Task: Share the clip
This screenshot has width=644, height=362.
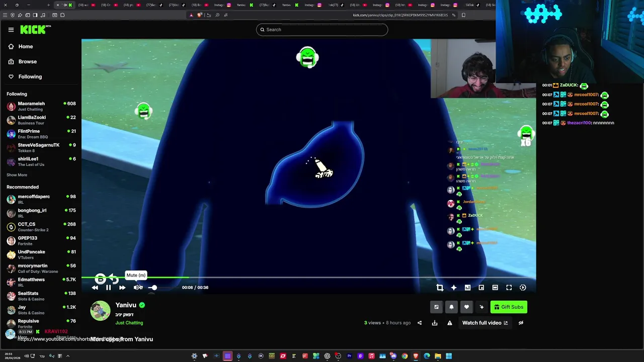Action: 420,323
